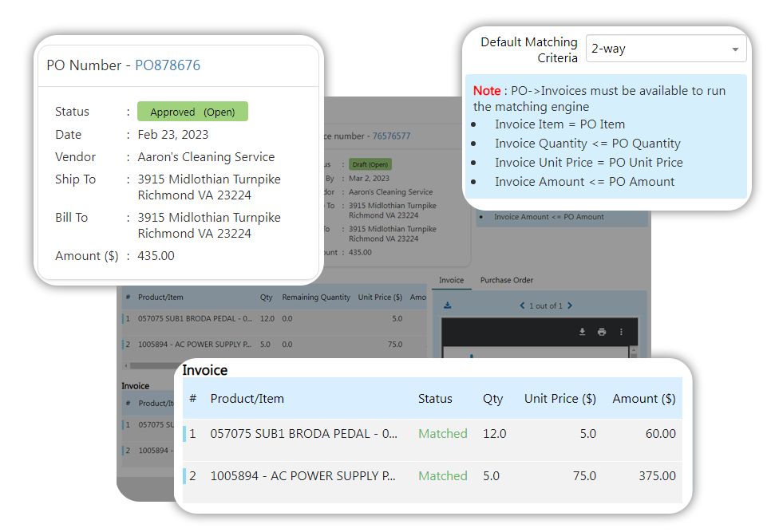Click the Unit Price column header in Invoice table
The height and width of the screenshot is (532, 771).
(x=559, y=399)
